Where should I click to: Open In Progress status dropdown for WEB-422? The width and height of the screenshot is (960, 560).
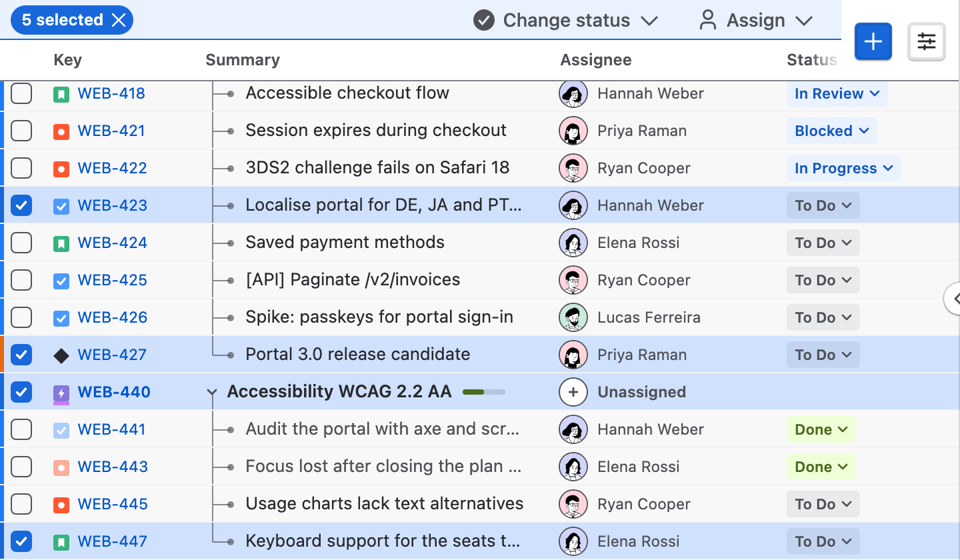pos(844,168)
